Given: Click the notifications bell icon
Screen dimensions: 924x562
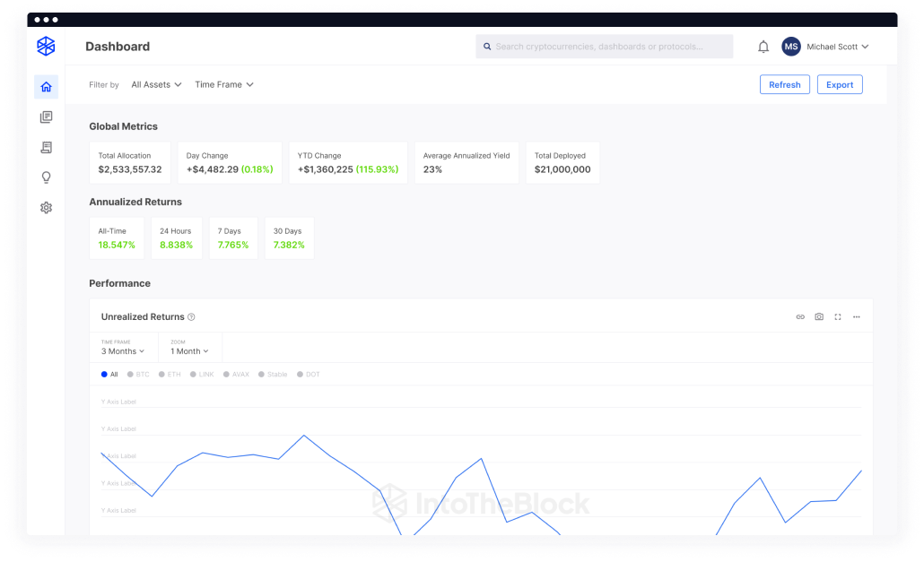Looking at the screenshot, I should (763, 47).
